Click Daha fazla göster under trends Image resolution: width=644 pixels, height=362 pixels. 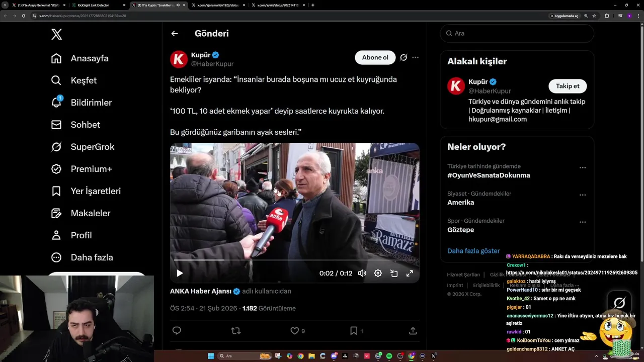473,251
